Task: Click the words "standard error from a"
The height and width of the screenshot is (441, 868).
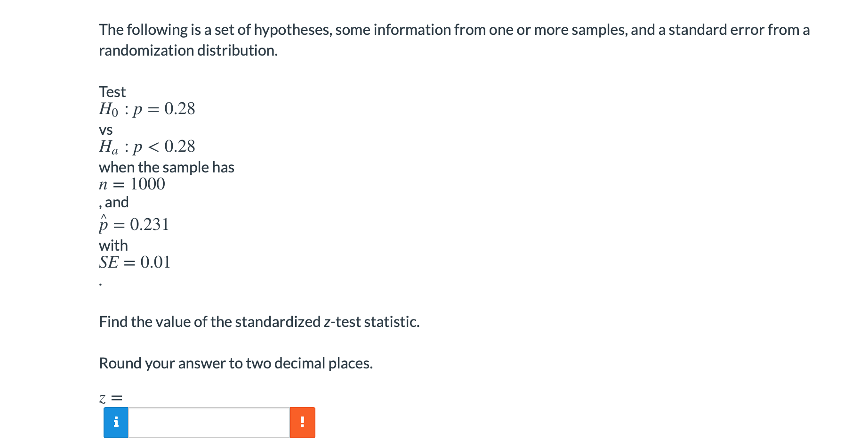Action: point(739,30)
